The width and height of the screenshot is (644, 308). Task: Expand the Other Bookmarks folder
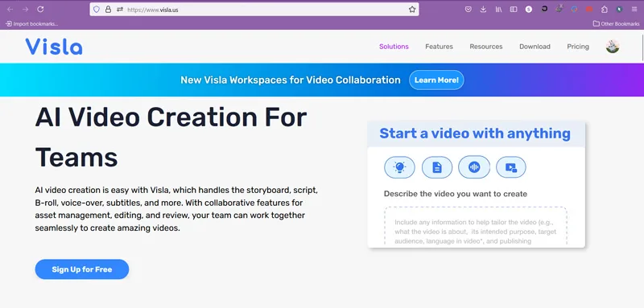pos(616,24)
